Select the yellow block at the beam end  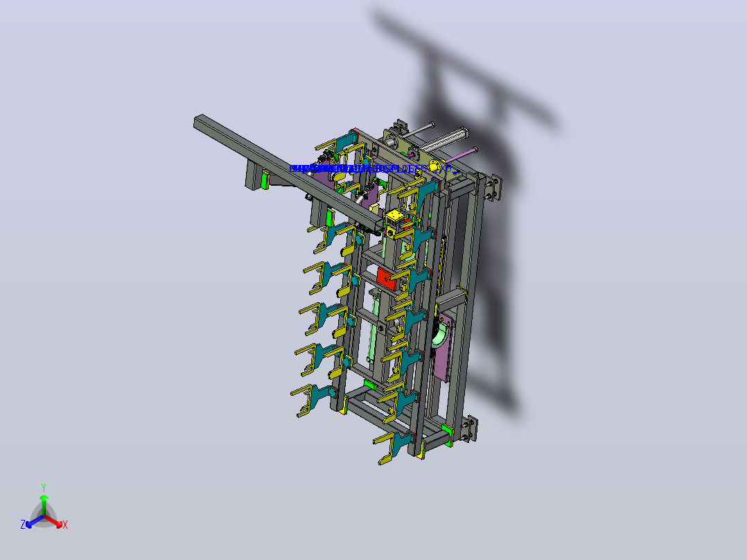(x=396, y=218)
